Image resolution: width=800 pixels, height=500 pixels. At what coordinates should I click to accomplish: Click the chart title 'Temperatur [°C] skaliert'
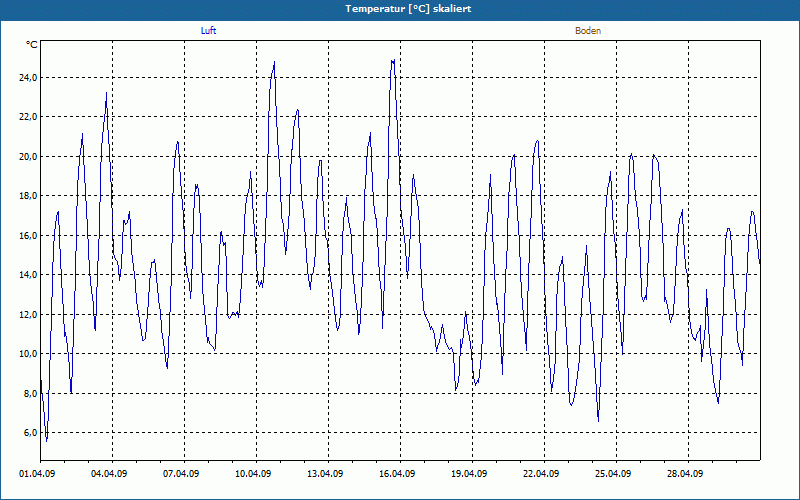point(408,9)
